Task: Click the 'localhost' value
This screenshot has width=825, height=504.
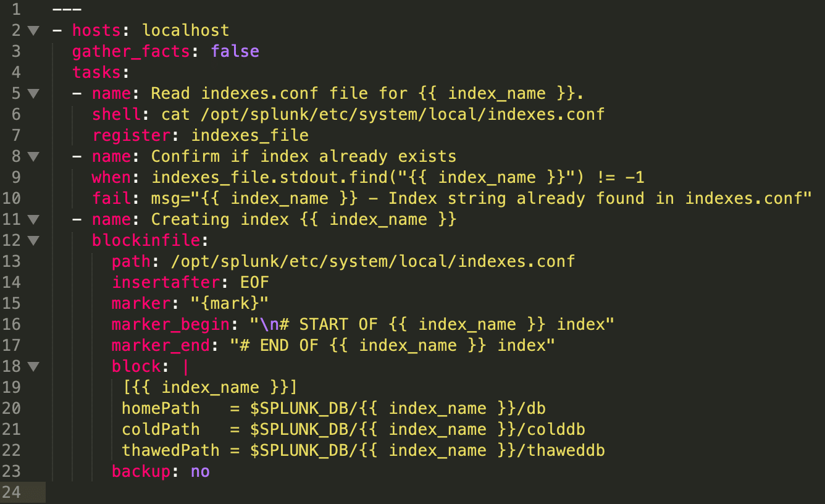Action: tap(186, 30)
